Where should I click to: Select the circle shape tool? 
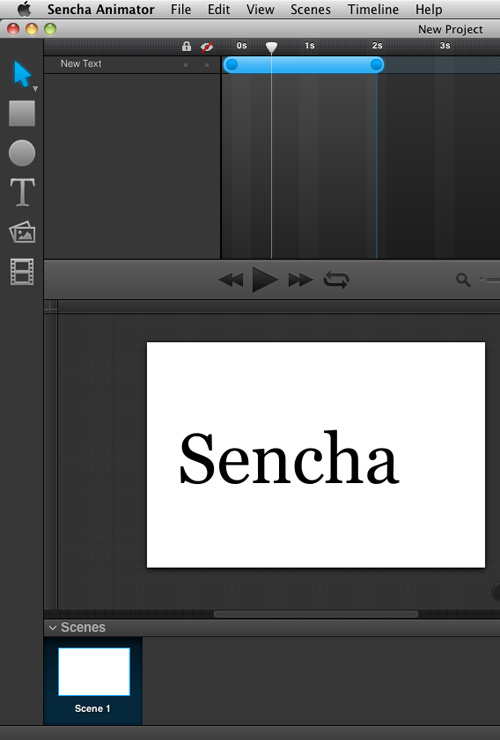click(22, 153)
